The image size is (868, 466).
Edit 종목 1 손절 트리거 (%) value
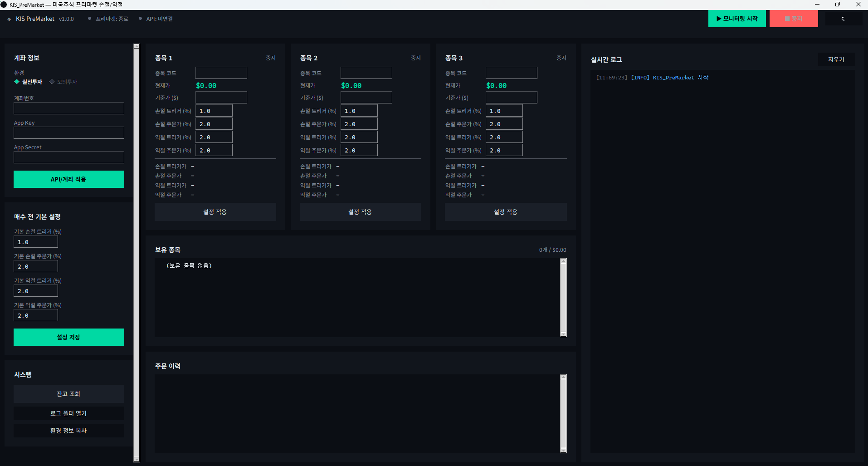[214, 111]
